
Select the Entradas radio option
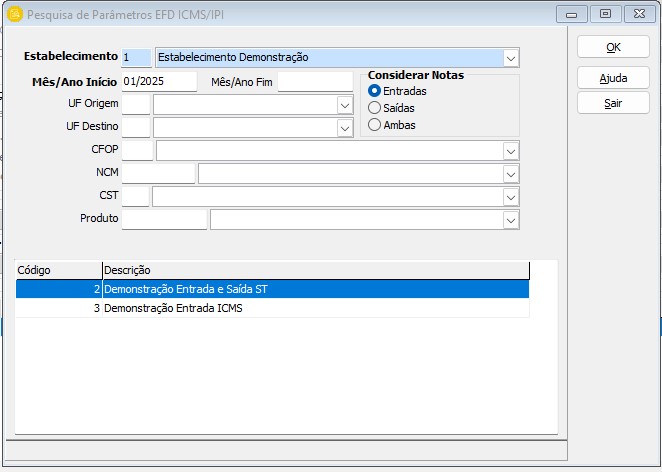(375, 91)
